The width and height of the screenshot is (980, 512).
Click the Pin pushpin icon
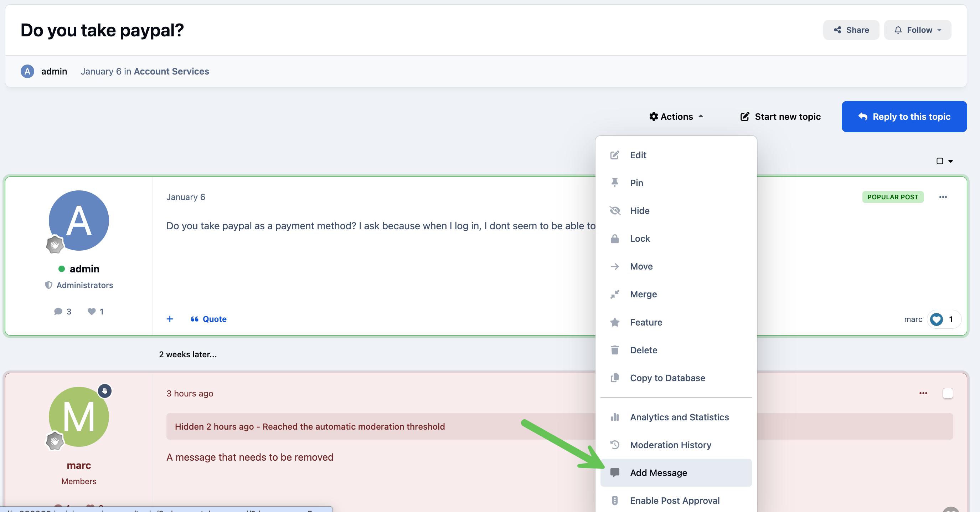(614, 183)
